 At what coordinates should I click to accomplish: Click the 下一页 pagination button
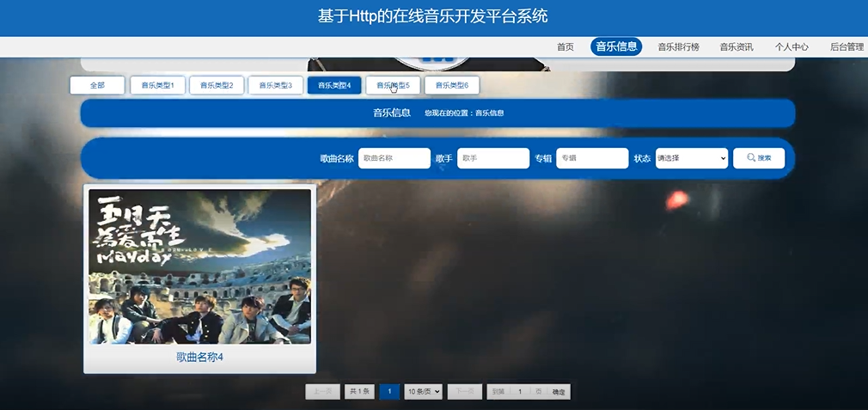point(464,392)
